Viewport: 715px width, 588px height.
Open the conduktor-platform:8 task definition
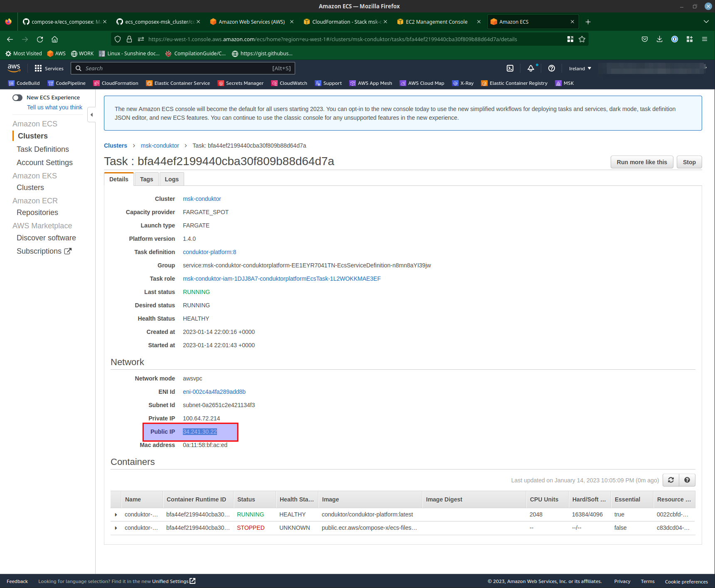(210, 252)
